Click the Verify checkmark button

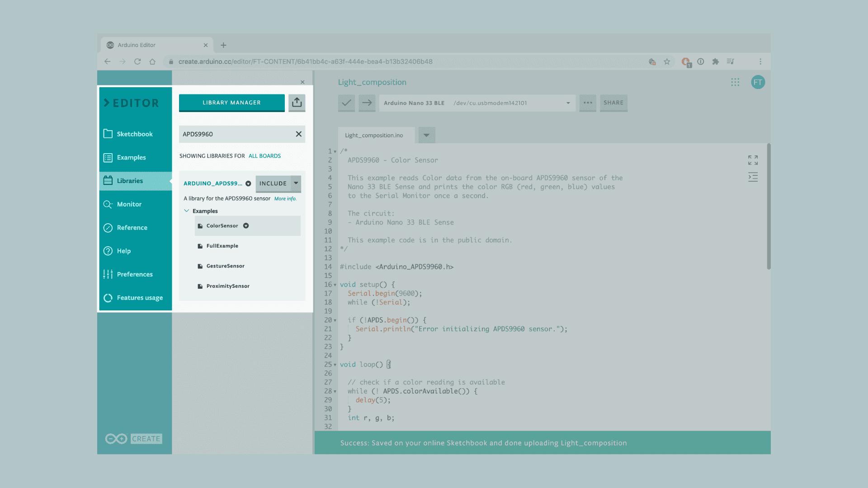(x=346, y=103)
